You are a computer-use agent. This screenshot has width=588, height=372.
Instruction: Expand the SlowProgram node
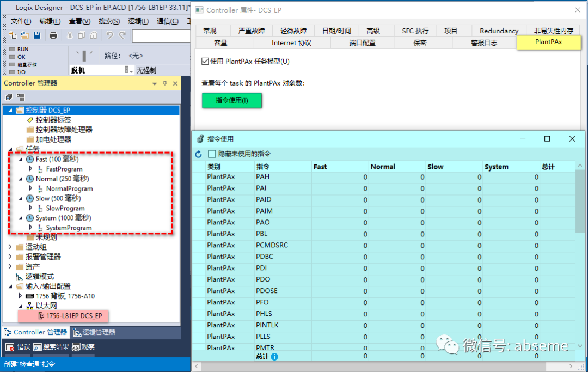tap(30, 208)
